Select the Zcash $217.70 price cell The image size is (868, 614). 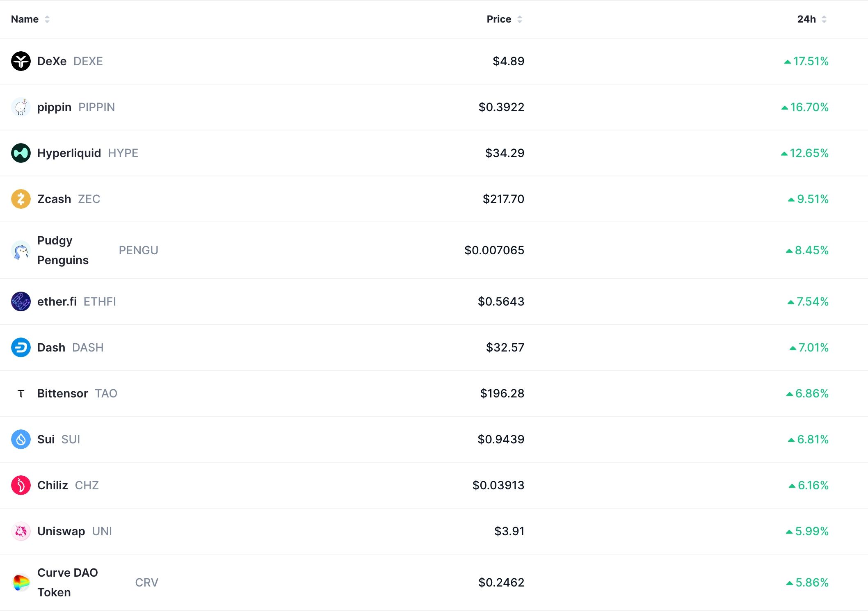[x=503, y=199]
